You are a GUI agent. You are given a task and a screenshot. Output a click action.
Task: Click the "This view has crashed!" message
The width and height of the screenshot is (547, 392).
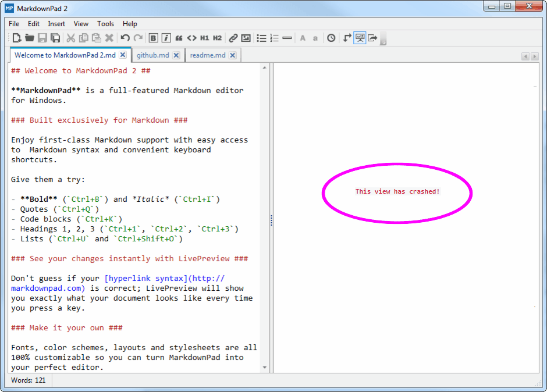pyautogui.click(x=397, y=191)
